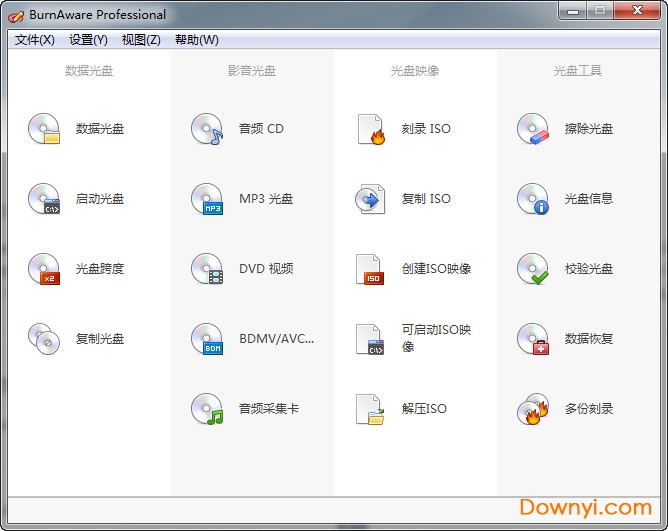
Task: Click the 创建ISO映像 text label
Action: pos(436,269)
